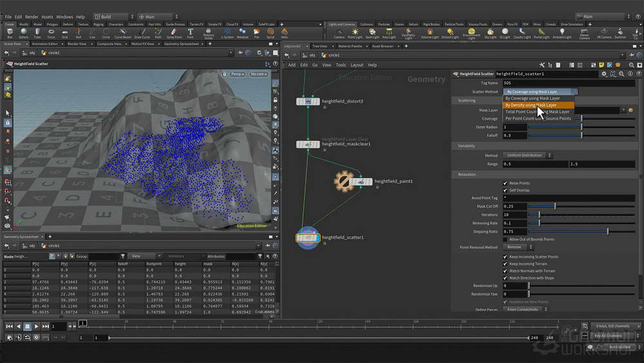
Task: Add a Spot Light from the shelf
Action: pos(372,34)
